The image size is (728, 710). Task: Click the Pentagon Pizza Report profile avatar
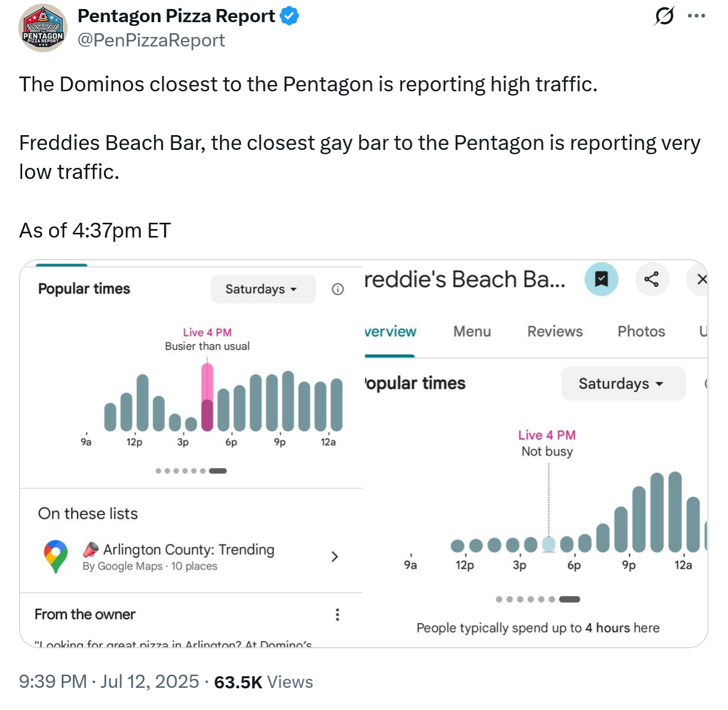[43, 28]
